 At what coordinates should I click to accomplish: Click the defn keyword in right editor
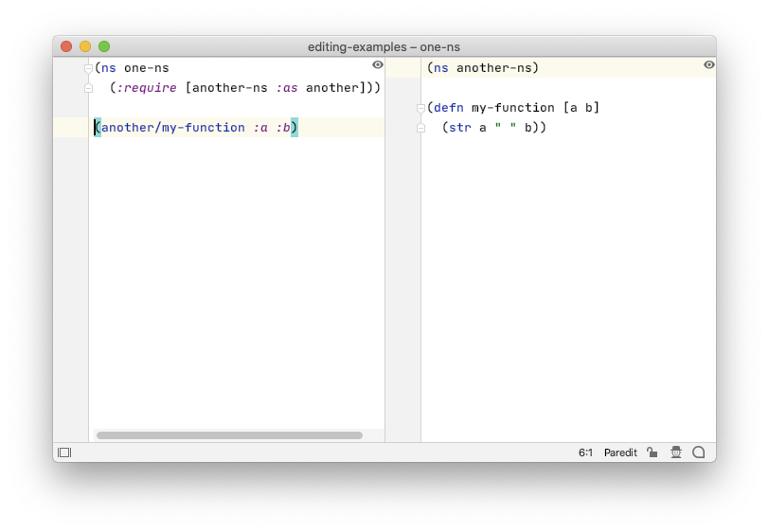click(x=449, y=108)
